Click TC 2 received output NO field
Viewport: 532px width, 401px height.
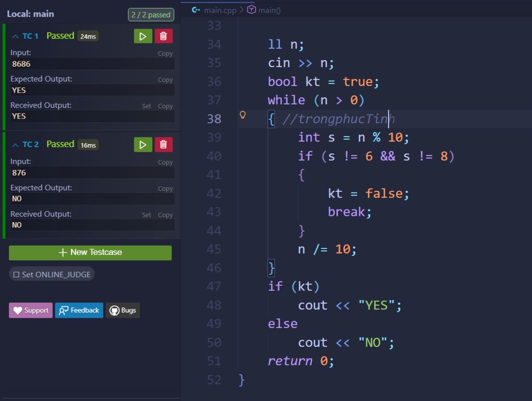(92, 225)
